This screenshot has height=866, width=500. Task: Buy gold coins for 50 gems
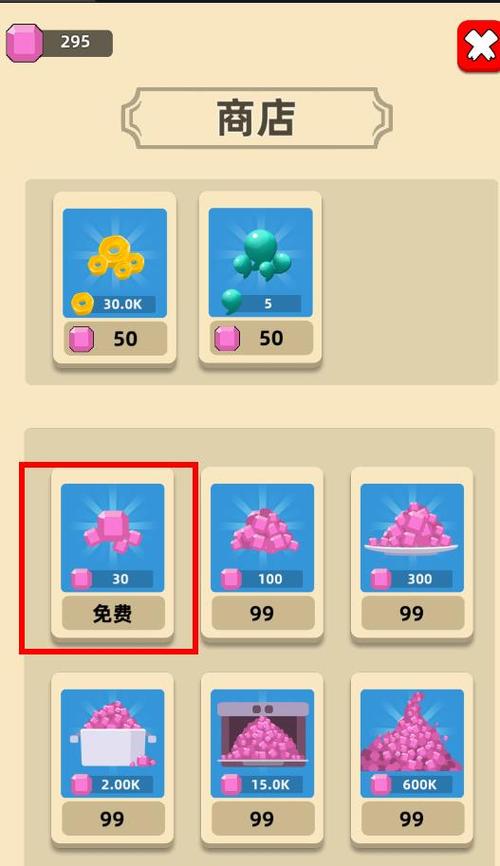pos(115,339)
